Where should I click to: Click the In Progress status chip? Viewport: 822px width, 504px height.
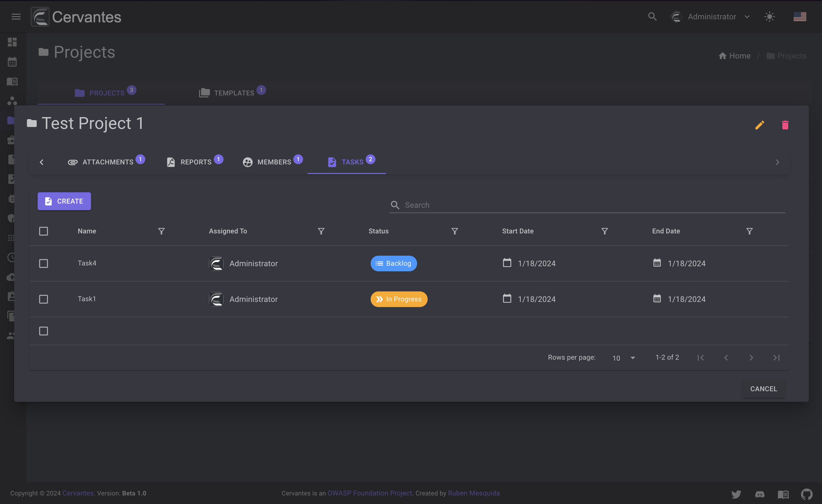399,299
